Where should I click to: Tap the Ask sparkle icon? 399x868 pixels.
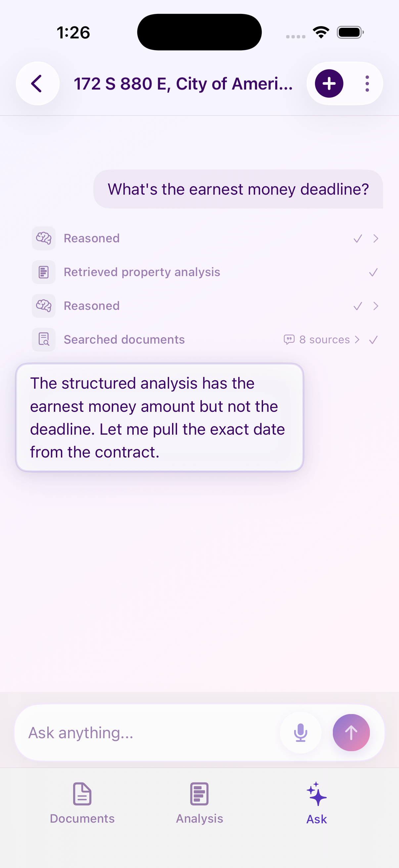coord(316,793)
